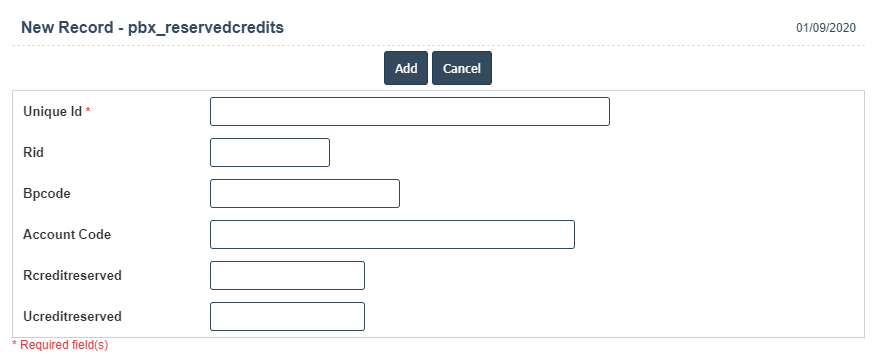Cancel the new record form
The width and height of the screenshot is (879, 360).
point(462,68)
